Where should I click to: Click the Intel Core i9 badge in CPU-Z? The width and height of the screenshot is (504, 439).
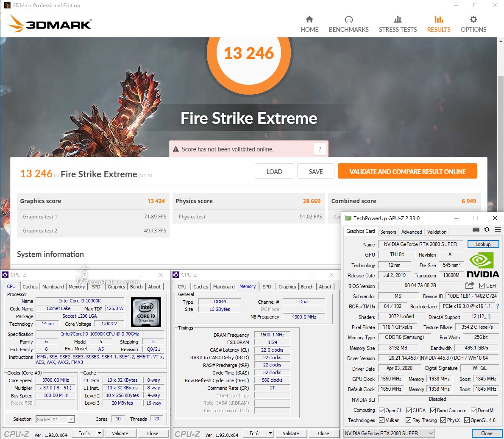[x=146, y=312]
